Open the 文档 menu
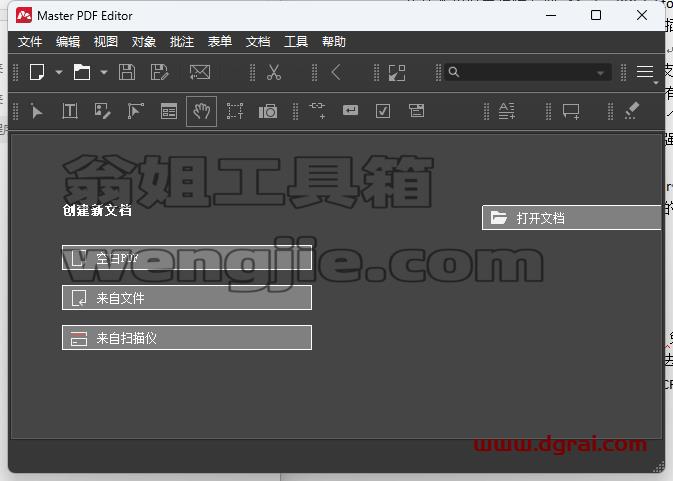This screenshot has height=481, width=673. 258,42
